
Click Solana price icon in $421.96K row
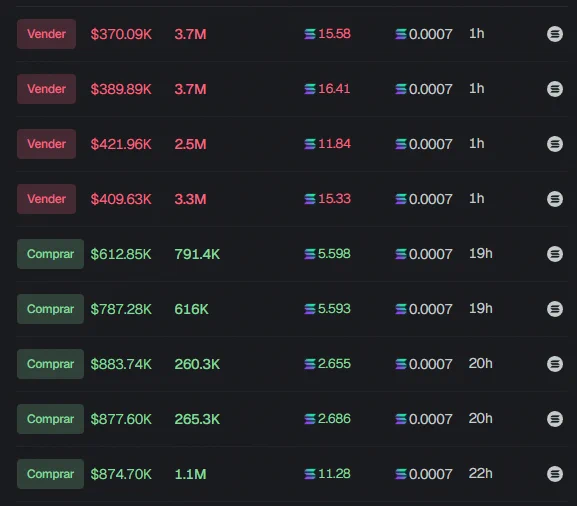click(401, 144)
